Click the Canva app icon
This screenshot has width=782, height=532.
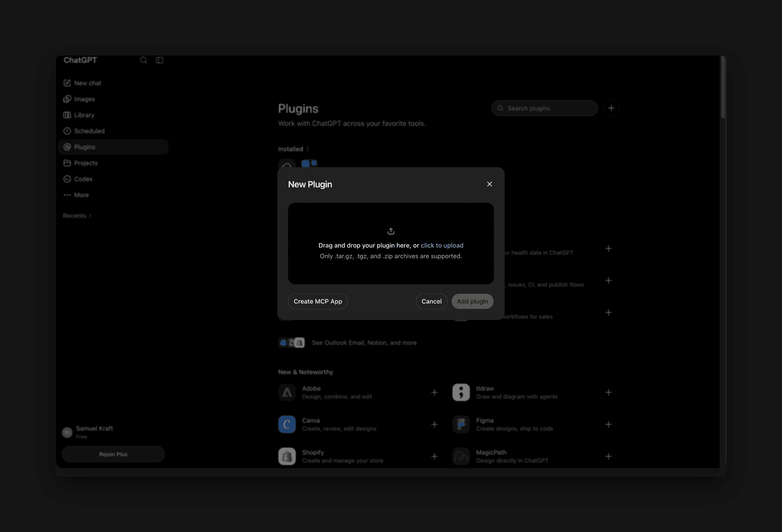[287, 424]
